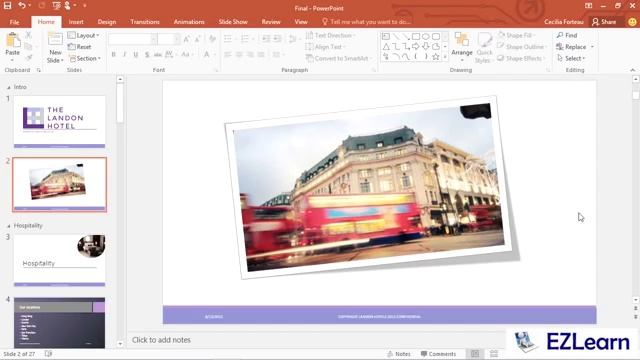
Task: Toggle Strikethrough formatting
Action: (158, 54)
